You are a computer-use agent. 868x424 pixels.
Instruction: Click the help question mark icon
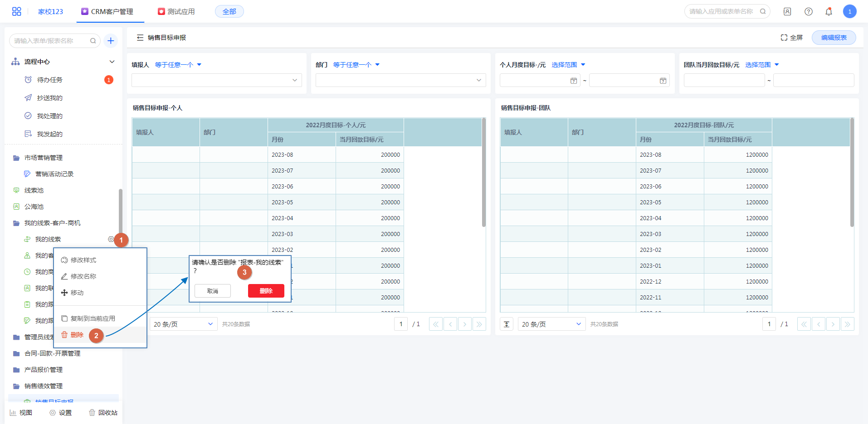[x=808, y=11]
